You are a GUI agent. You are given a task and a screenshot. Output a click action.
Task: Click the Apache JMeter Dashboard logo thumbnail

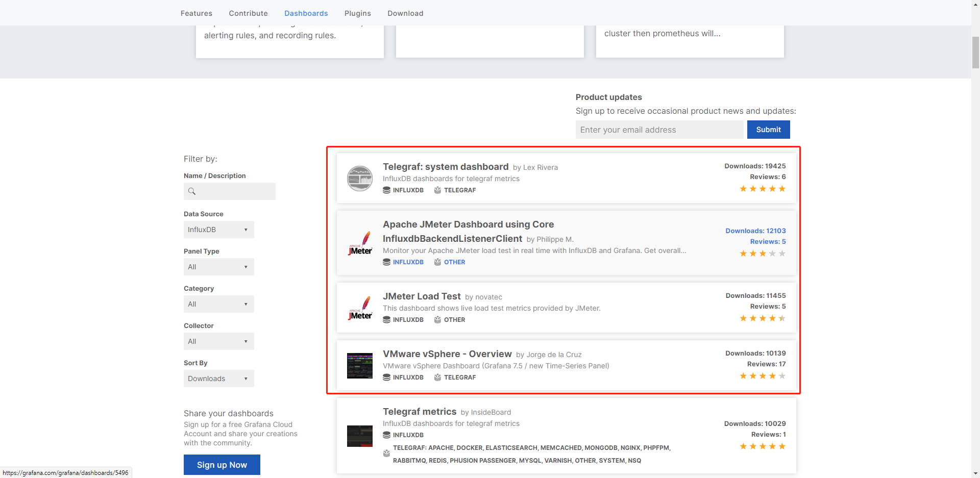(x=360, y=243)
